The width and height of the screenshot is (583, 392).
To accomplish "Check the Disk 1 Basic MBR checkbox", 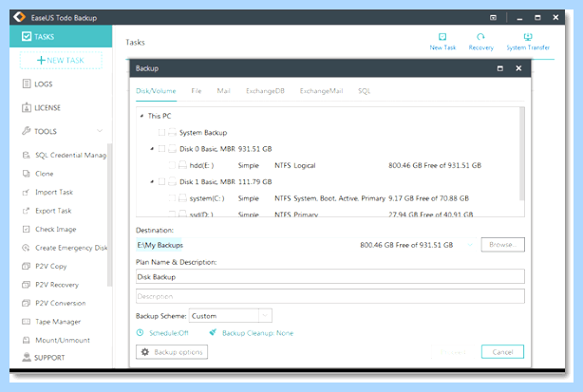I will tap(161, 181).
